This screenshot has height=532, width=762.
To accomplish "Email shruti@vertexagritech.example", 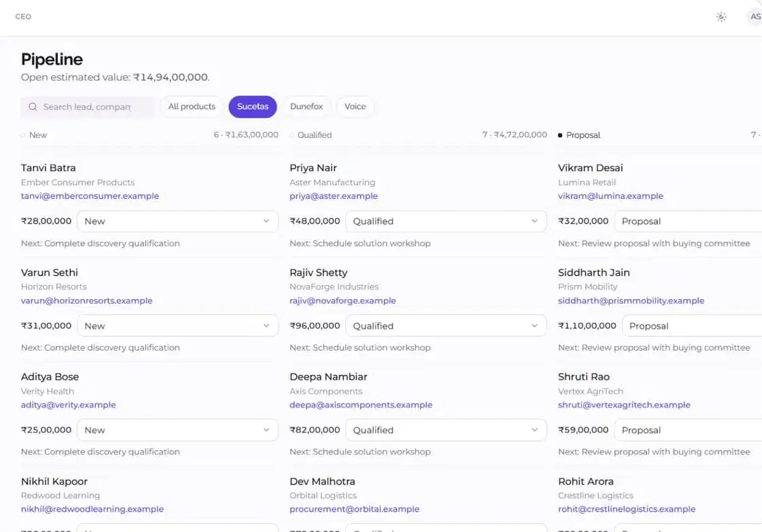I will click(x=624, y=405).
